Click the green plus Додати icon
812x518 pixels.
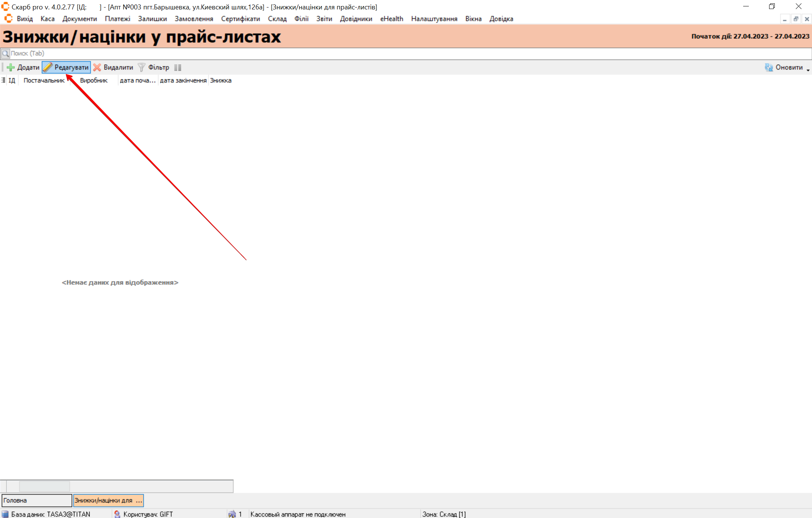11,67
